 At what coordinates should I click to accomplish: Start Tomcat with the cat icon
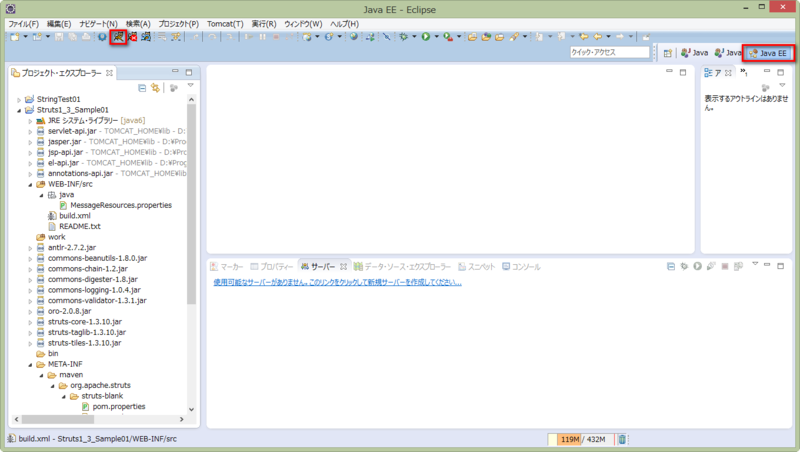click(118, 37)
